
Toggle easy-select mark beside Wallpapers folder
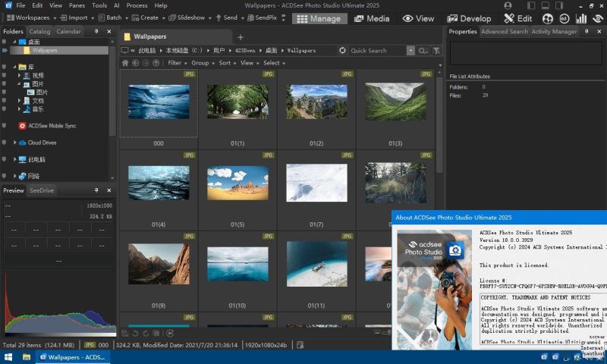[x=5, y=50]
